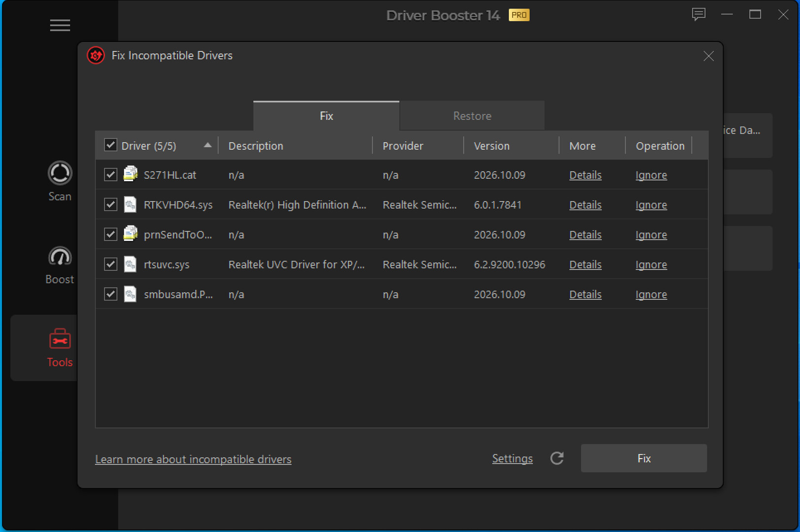Uncheck the S271HL.cat driver checkbox

click(x=110, y=174)
